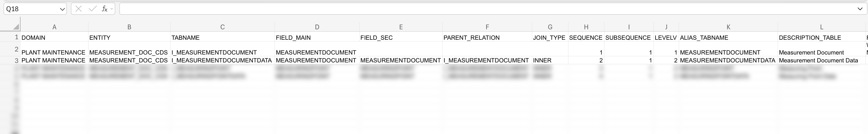Viewport: 868px width, 134px height.
Task: Open the Name Box dropdown arrow
Action: tap(62, 9)
